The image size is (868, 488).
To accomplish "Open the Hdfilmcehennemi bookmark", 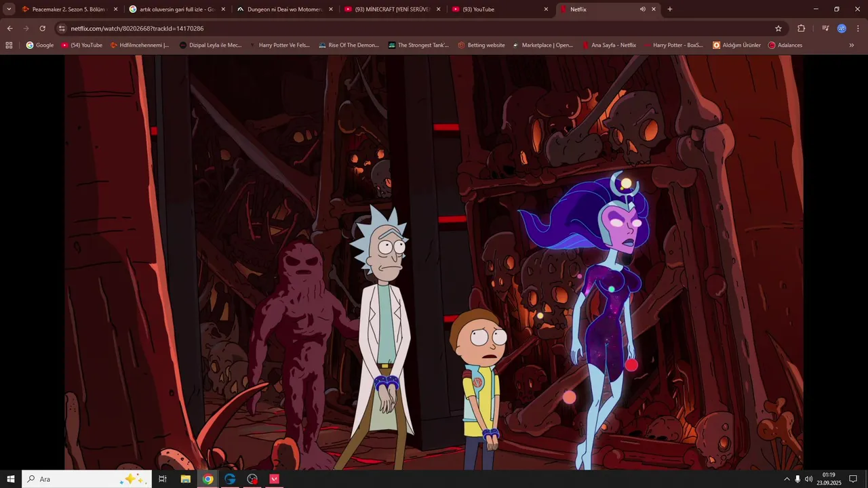I will (x=140, y=45).
